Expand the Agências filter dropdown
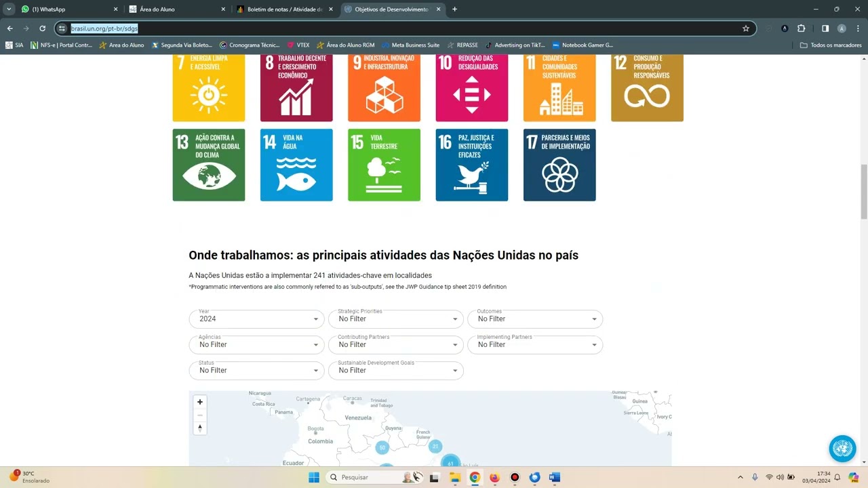This screenshot has width=868, height=488. 256,344
